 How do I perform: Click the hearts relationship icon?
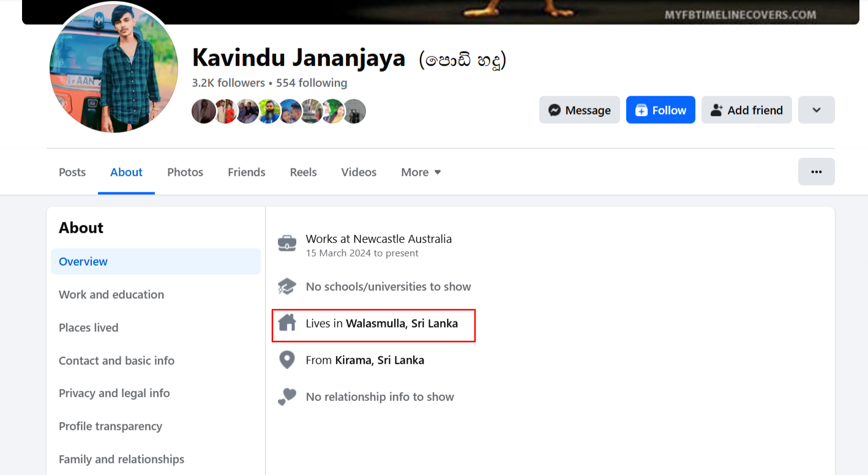287,397
